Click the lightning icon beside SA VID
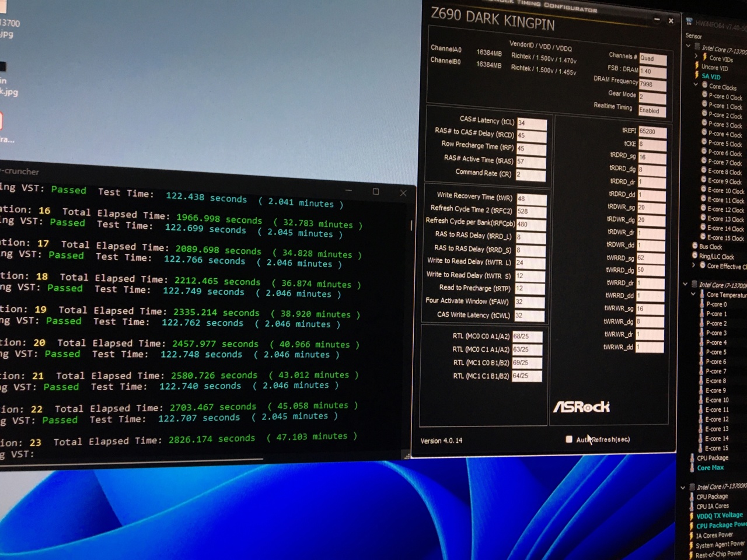This screenshot has height=560, width=747. (697, 76)
